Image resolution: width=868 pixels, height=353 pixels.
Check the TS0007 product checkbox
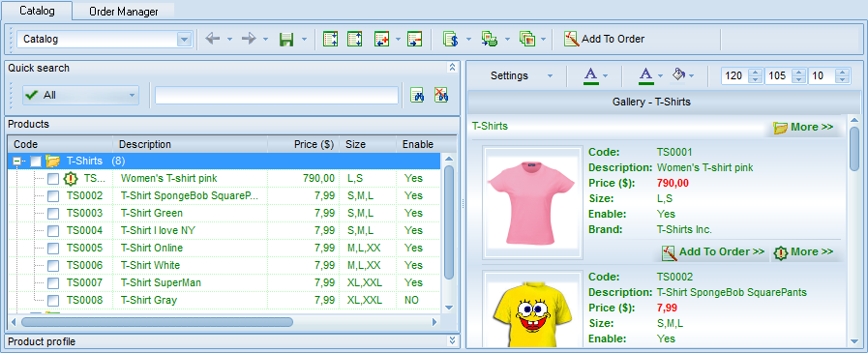53,282
